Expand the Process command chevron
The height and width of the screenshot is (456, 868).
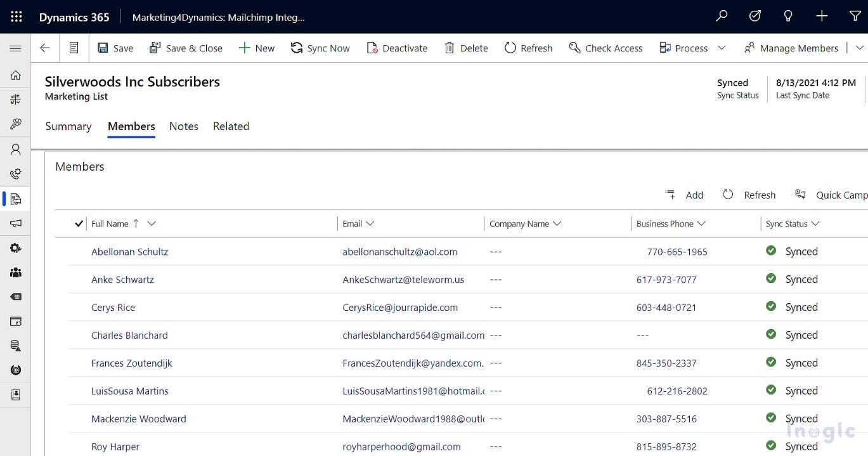point(722,48)
